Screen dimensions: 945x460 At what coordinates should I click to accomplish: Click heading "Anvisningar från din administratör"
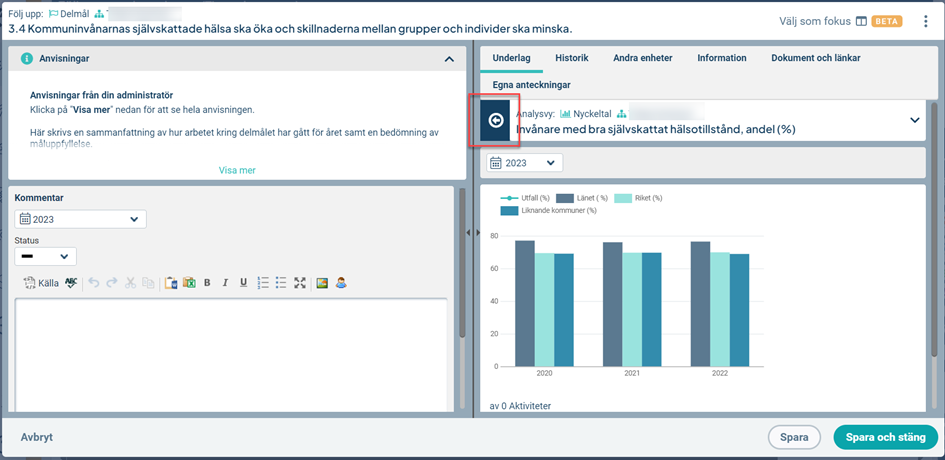tap(102, 95)
